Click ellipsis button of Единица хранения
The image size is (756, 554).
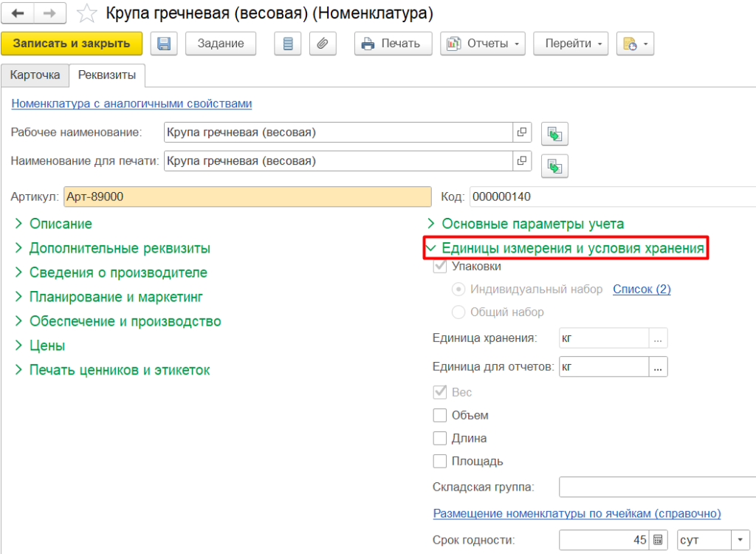658,338
